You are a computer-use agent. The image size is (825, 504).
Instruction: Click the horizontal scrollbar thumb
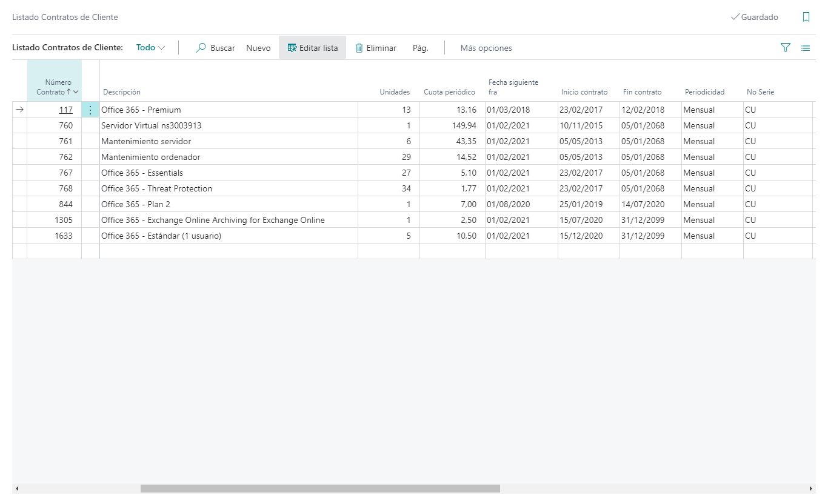point(320,488)
